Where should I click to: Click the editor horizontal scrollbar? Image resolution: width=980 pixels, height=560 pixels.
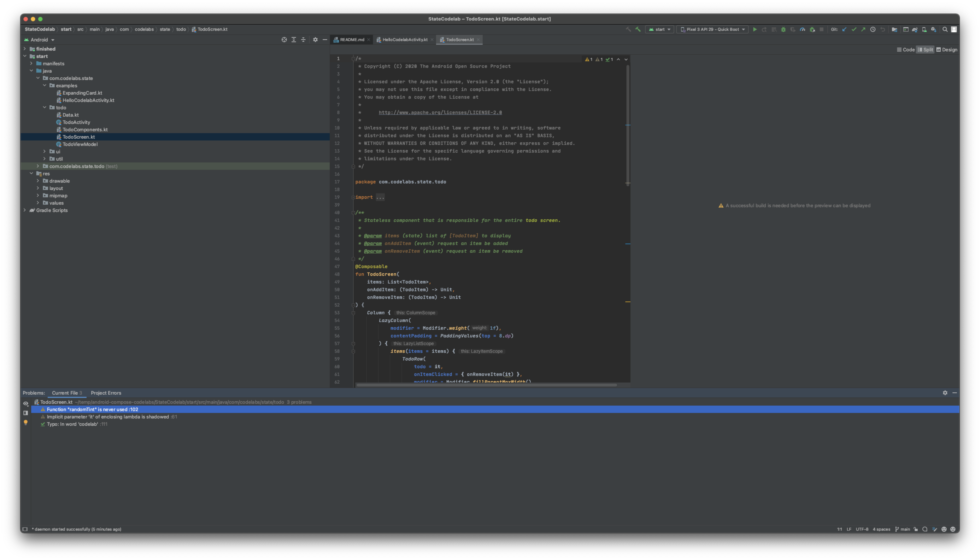tap(486, 385)
